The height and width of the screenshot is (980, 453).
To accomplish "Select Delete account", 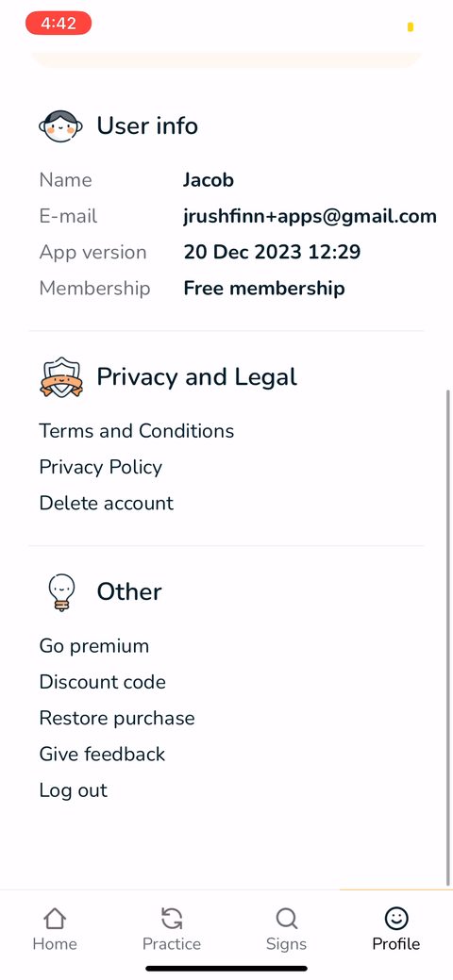I will coord(107,503).
